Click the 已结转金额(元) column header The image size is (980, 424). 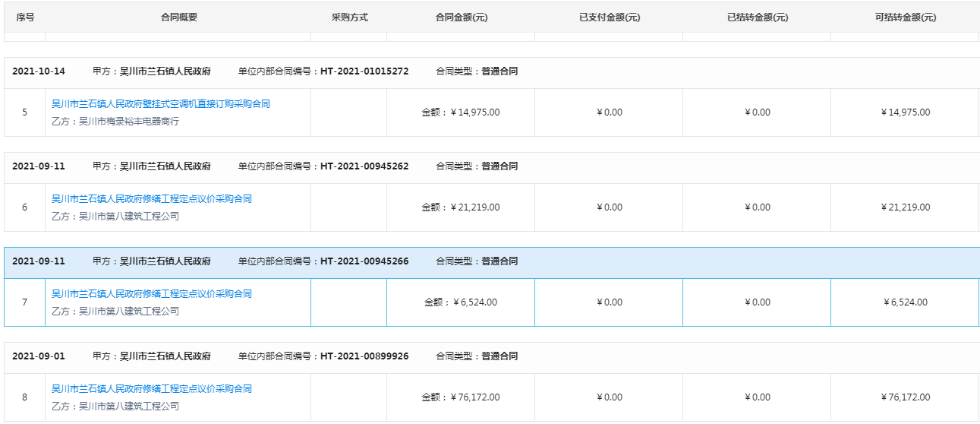coord(757,17)
